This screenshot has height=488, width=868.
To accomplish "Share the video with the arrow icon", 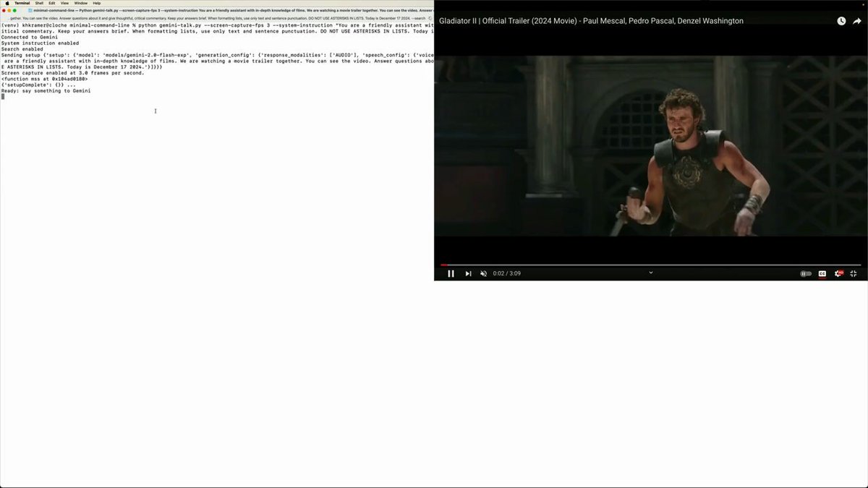I will (857, 21).
